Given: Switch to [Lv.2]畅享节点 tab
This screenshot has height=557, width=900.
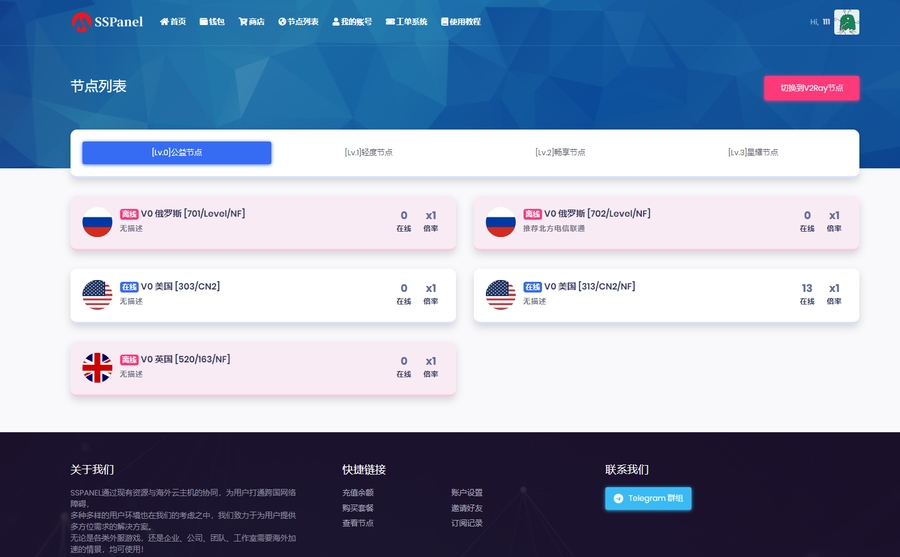Looking at the screenshot, I should point(560,153).
